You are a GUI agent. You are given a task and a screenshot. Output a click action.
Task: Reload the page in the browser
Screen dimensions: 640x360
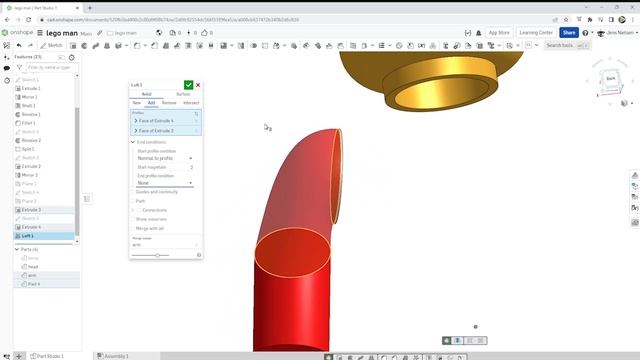[29, 20]
